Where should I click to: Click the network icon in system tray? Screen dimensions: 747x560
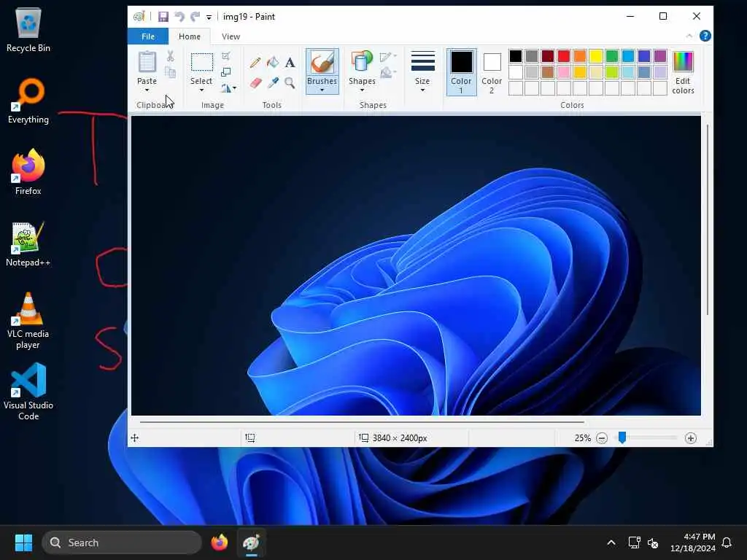[634, 542]
